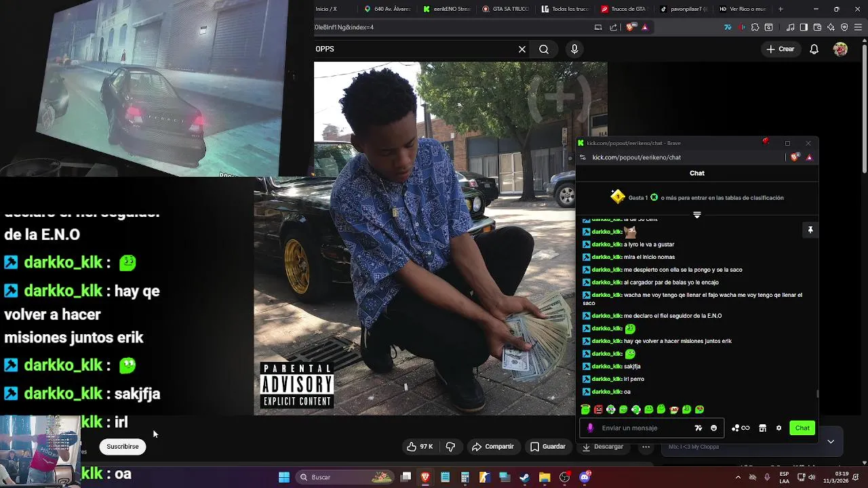The height and width of the screenshot is (488, 868).
Task: Open Discord from the taskbar
Action: (x=585, y=477)
